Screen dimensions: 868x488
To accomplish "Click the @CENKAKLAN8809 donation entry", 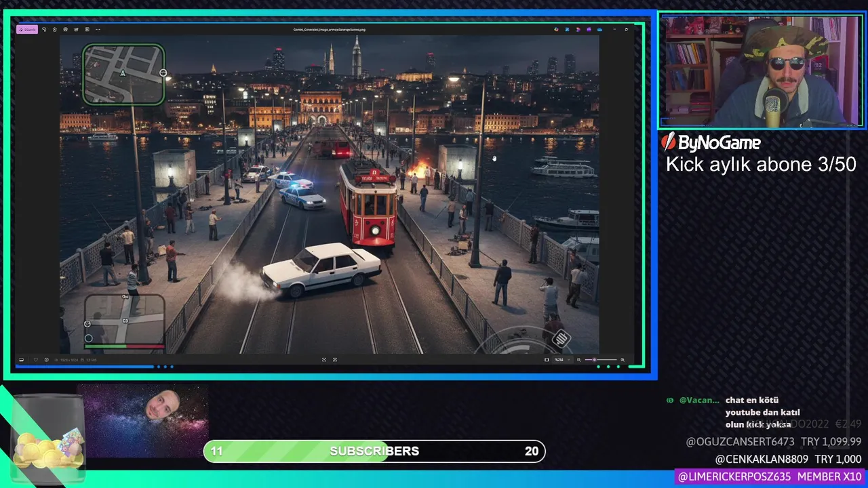I will [x=788, y=459].
